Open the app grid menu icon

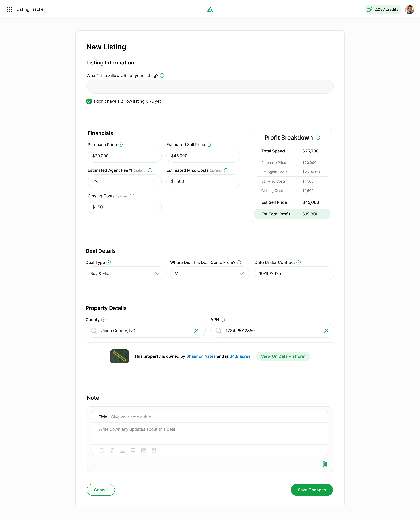[x=9, y=9]
